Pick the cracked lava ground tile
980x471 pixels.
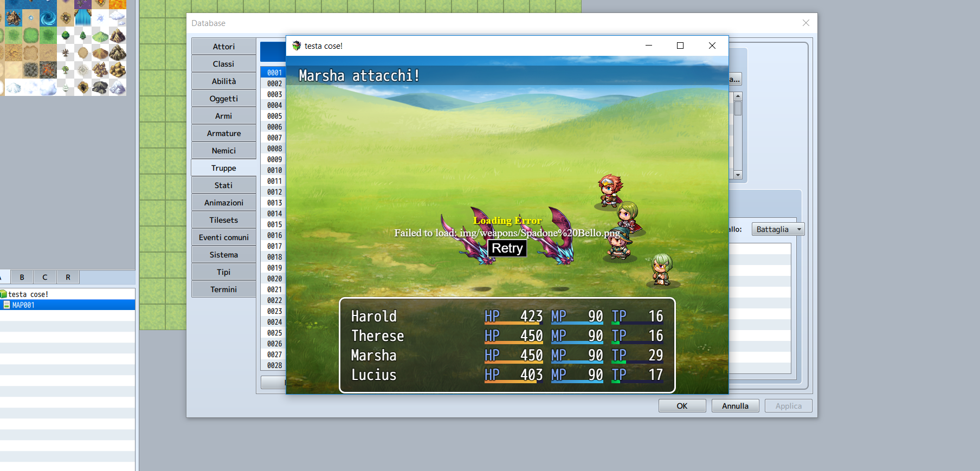[x=48, y=70]
